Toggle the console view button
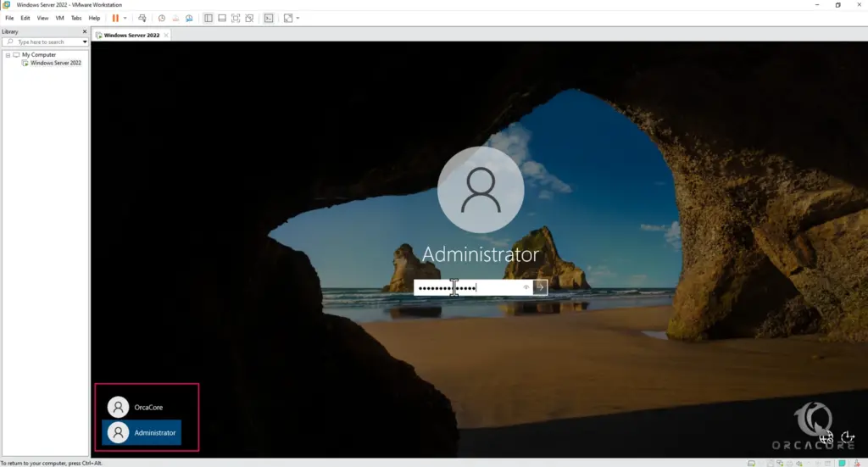 tap(269, 19)
